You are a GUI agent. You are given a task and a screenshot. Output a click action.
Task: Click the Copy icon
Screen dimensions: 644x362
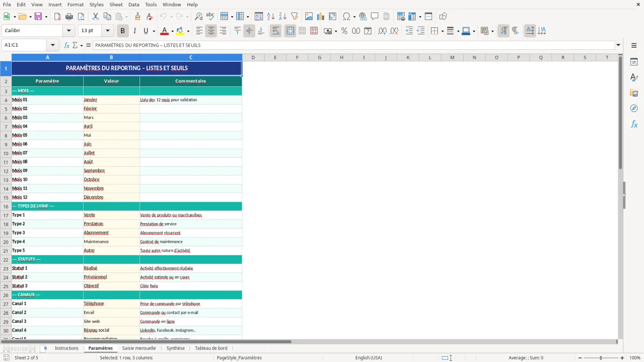tap(107, 17)
